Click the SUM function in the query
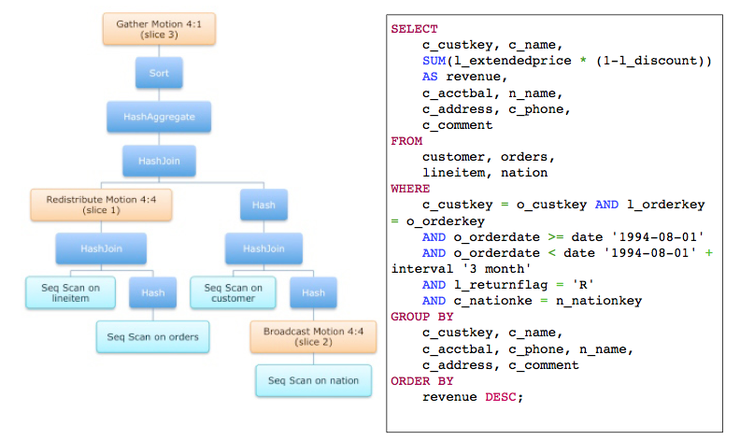This screenshot has height=440, width=740. pyautogui.click(x=434, y=62)
